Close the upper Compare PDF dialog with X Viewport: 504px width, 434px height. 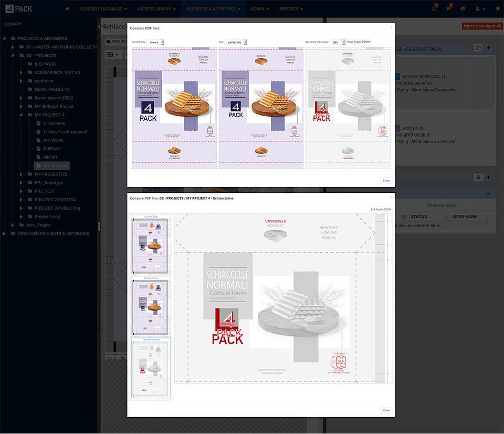391,27
